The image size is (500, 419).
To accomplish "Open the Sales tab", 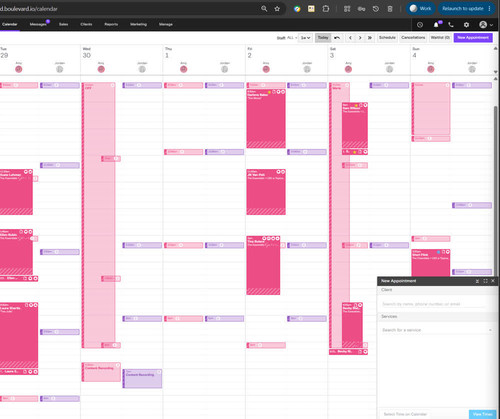I will point(63,24).
